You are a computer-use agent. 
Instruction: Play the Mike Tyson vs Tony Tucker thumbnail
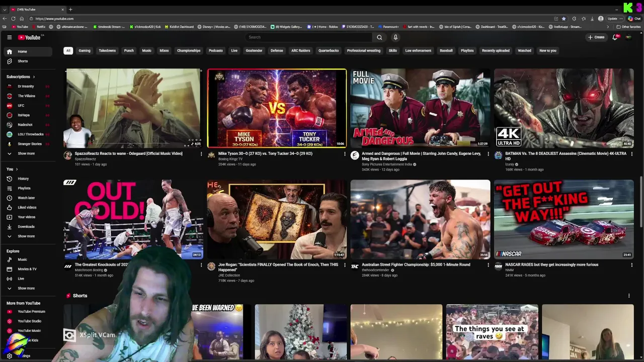(277, 108)
